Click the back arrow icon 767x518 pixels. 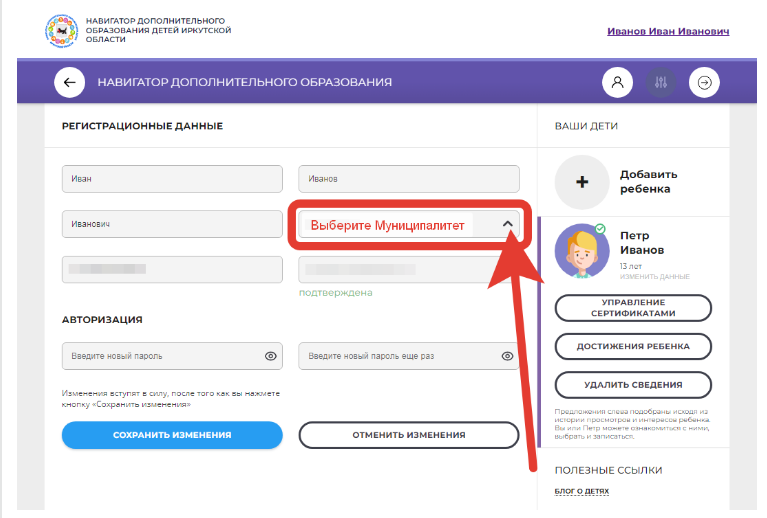[69, 83]
